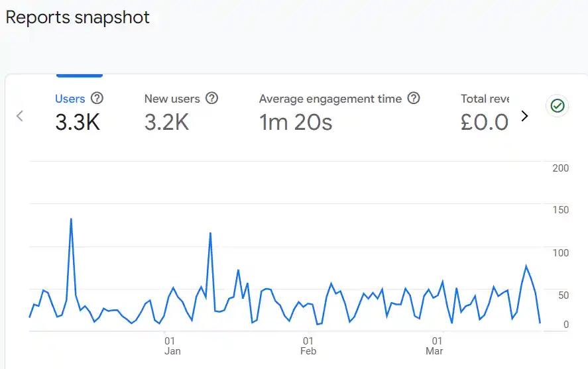Viewport: 588px width, 369px height.
Task: Click the green data quality checkmark icon
Action: 558,106
